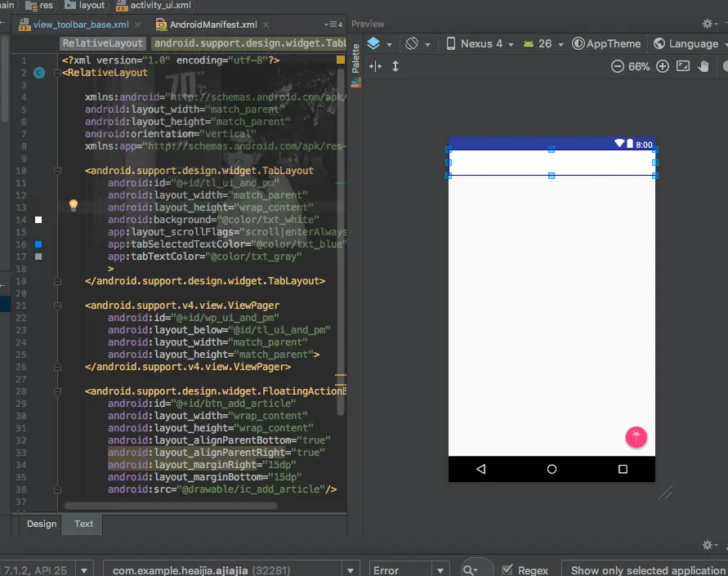This screenshot has height=576, width=728.
Task: Zoom out the layout preview
Action: (x=618, y=66)
